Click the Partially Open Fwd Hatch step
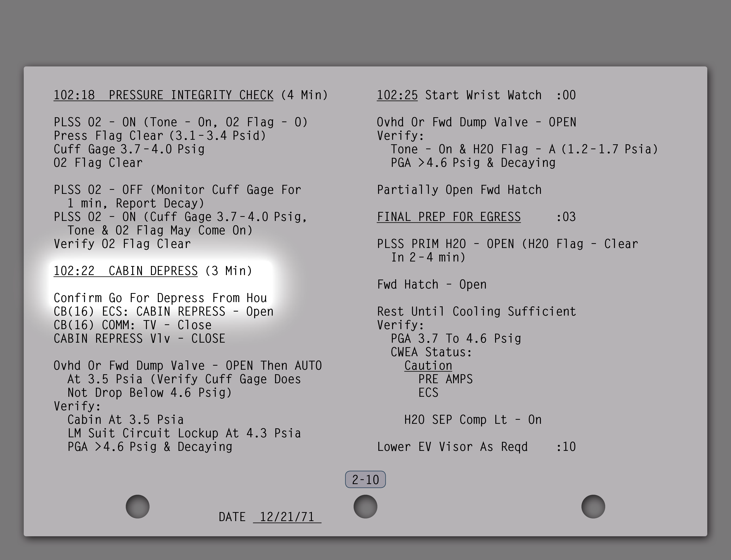Viewport: 731px width, 560px height. point(459,190)
